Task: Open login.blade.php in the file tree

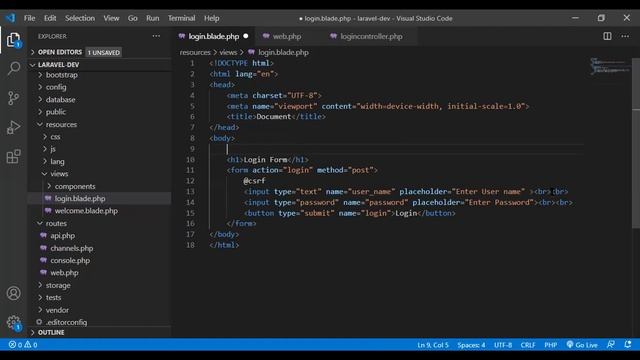Action: click(80, 199)
